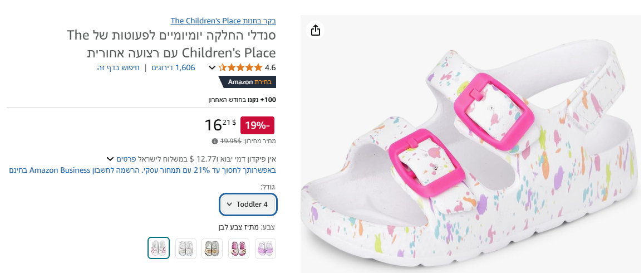The height and width of the screenshot is (273, 644).
Task: Expand the shipping details chevron
Action: [x=110, y=159]
